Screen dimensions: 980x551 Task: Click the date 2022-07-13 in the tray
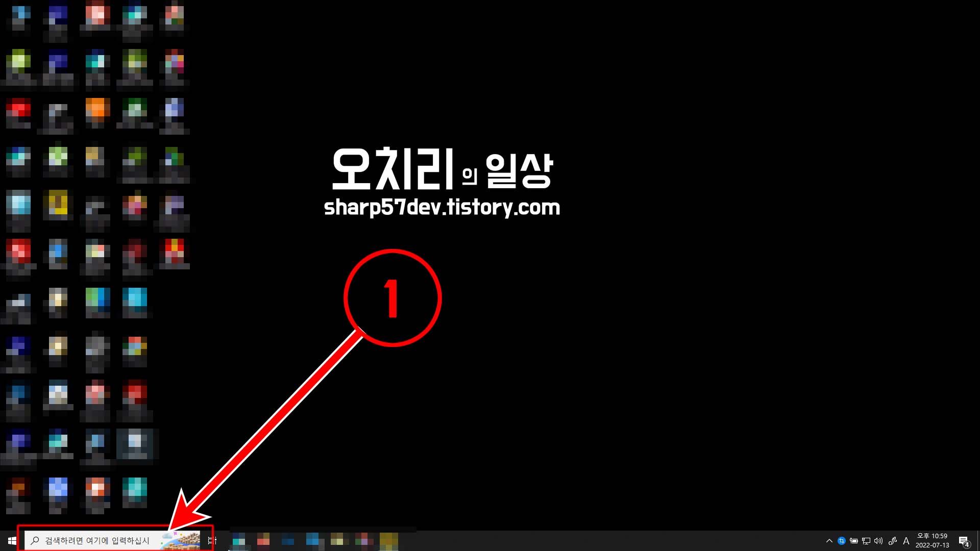pyautogui.click(x=932, y=545)
